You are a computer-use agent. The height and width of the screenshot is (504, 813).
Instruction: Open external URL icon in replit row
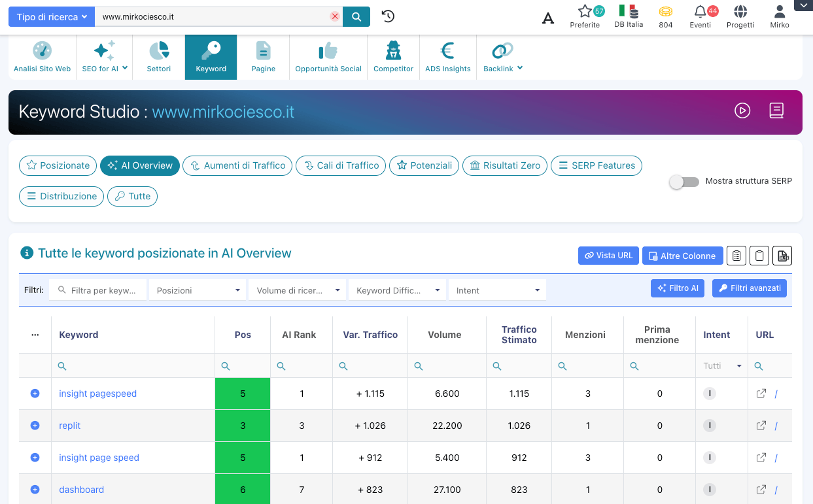tap(761, 426)
